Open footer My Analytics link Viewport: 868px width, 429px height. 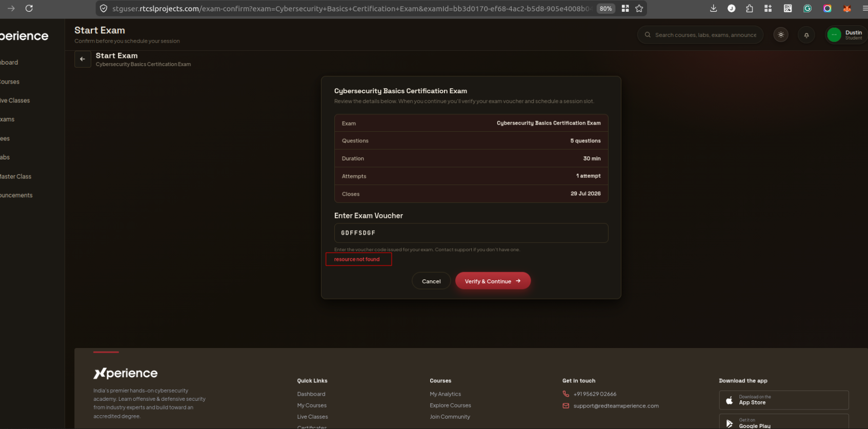pos(446,394)
